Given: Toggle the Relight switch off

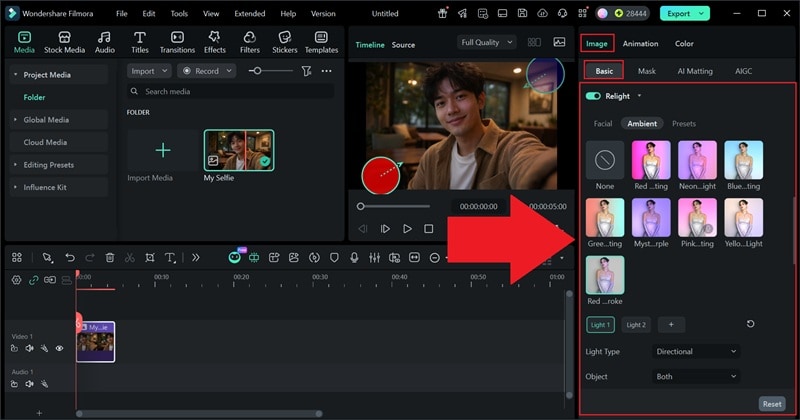Looking at the screenshot, I should (593, 96).
